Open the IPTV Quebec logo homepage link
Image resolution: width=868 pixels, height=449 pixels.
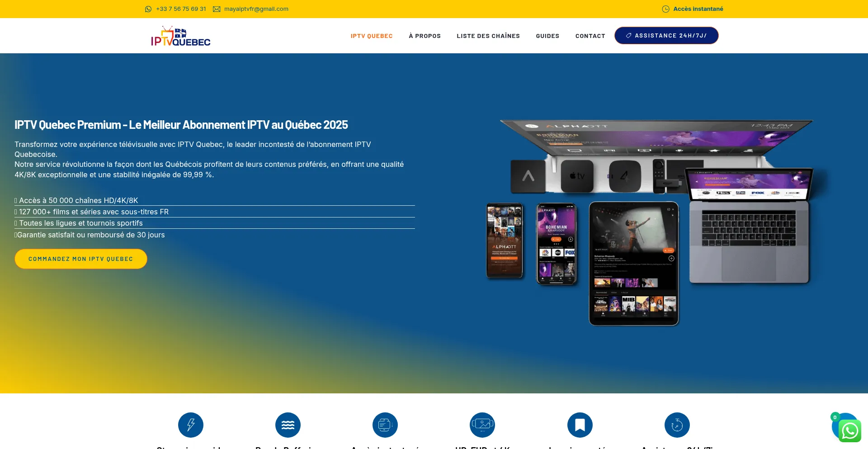pos(181,36)
